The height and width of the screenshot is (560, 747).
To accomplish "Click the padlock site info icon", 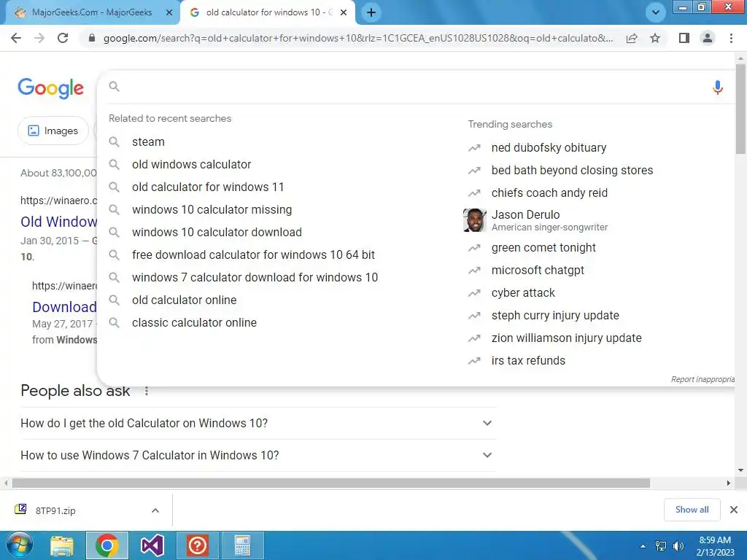I will 91,38.
